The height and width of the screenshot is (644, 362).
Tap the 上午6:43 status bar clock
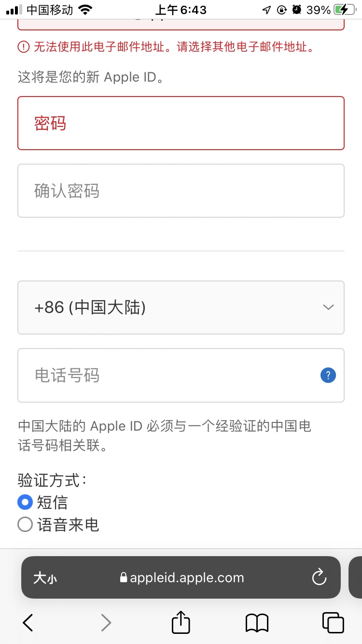(x=181, y=10)
